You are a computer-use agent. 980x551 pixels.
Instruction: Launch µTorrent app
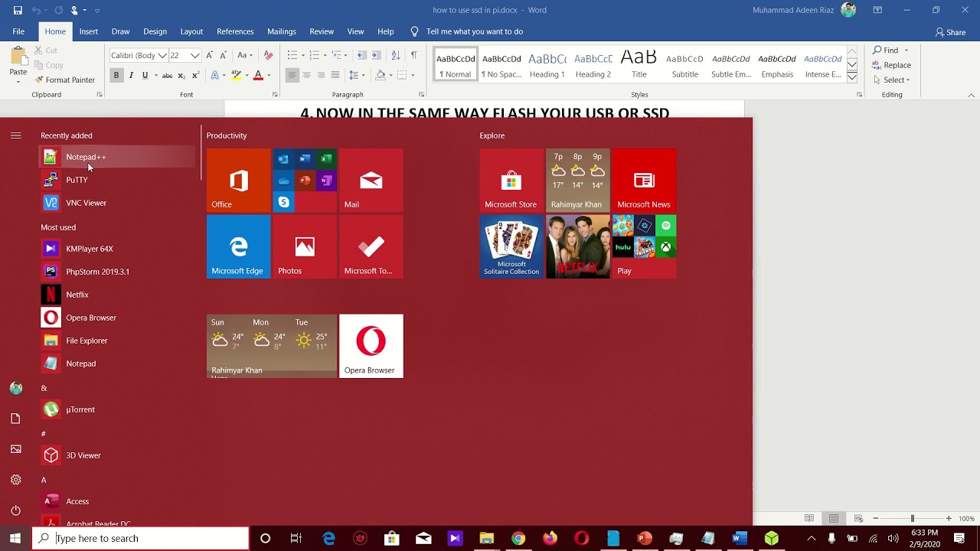[116, 409]
